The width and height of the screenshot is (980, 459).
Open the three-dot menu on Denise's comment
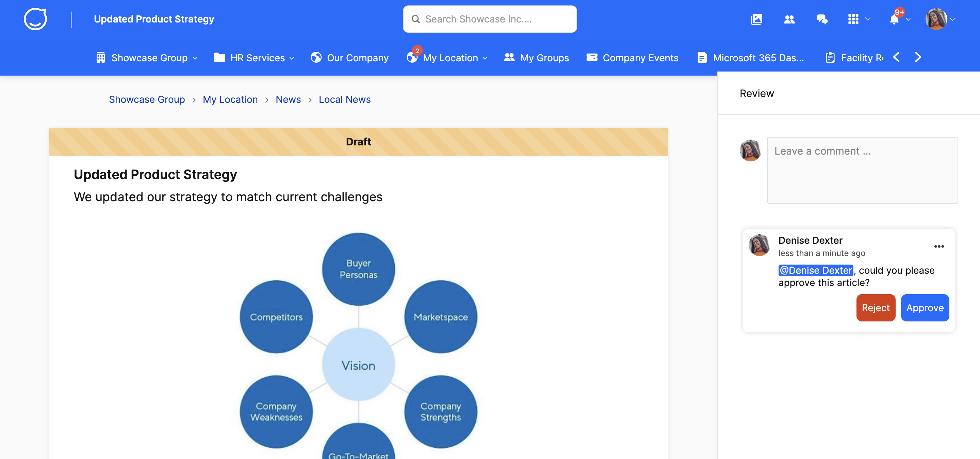coord(939,247)
